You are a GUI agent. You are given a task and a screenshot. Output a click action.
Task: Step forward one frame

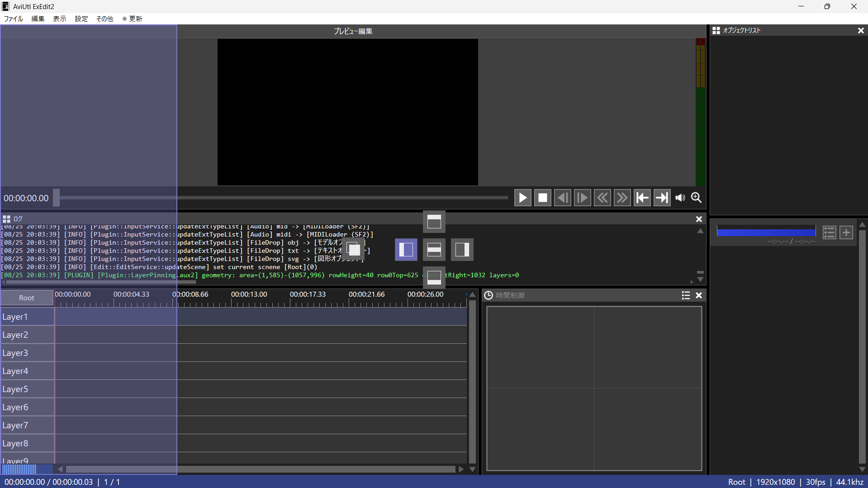point(582,198)
